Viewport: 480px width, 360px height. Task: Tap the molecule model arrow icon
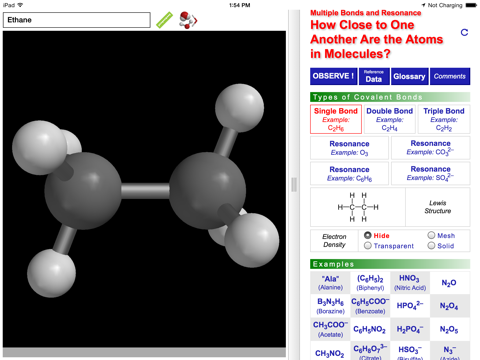(188, 20)
